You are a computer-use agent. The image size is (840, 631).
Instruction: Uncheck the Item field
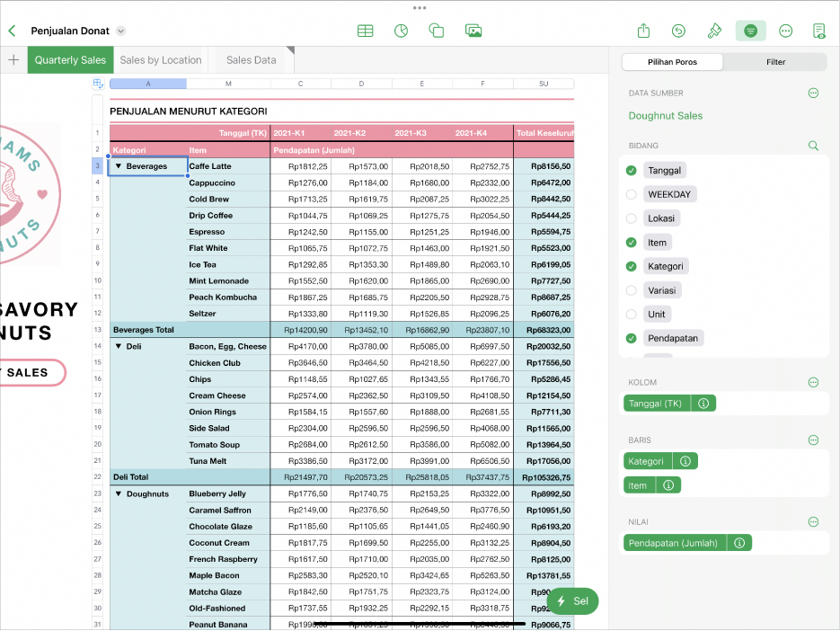[631, 243]
